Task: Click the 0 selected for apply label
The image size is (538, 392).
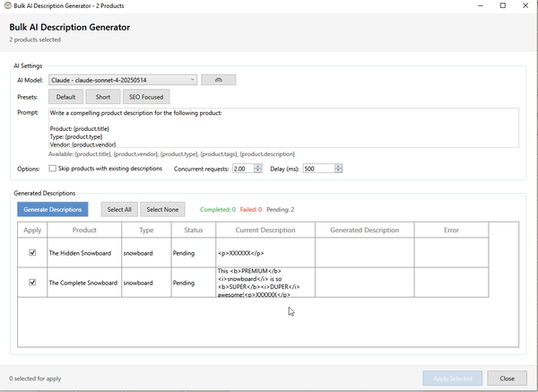Action: 35,379
